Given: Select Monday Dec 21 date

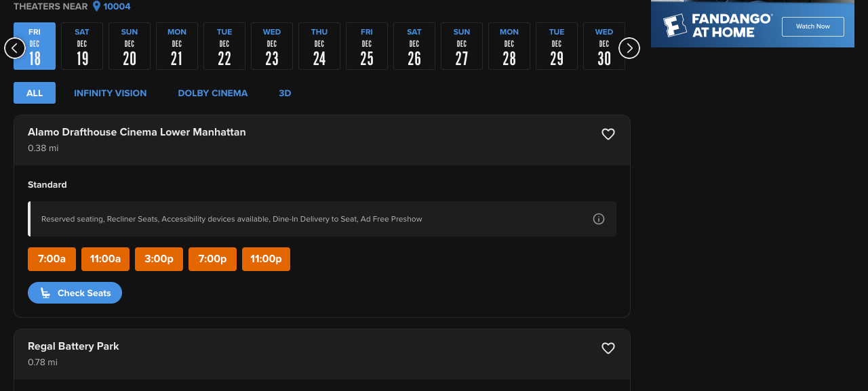Looking at the screenshot, I should pyautogui.click(x=177, y=46).
